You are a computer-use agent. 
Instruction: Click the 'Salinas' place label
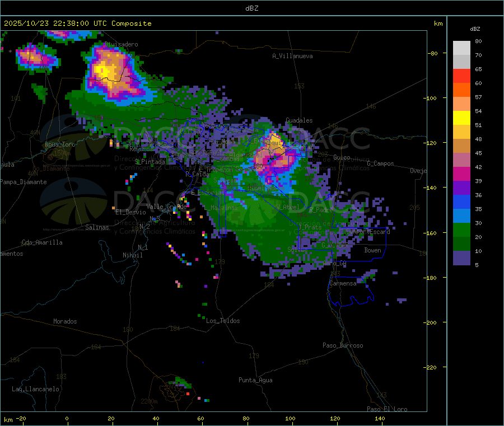(97, 227)
